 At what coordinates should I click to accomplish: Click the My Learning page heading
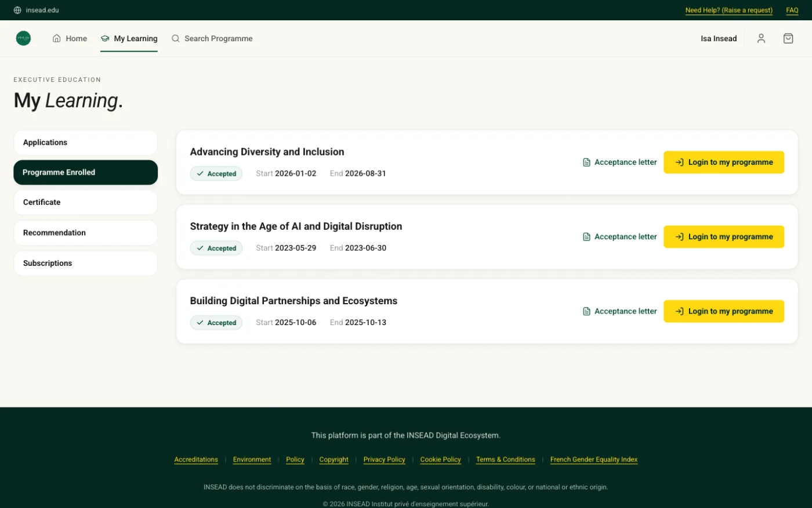coord(68,100)
